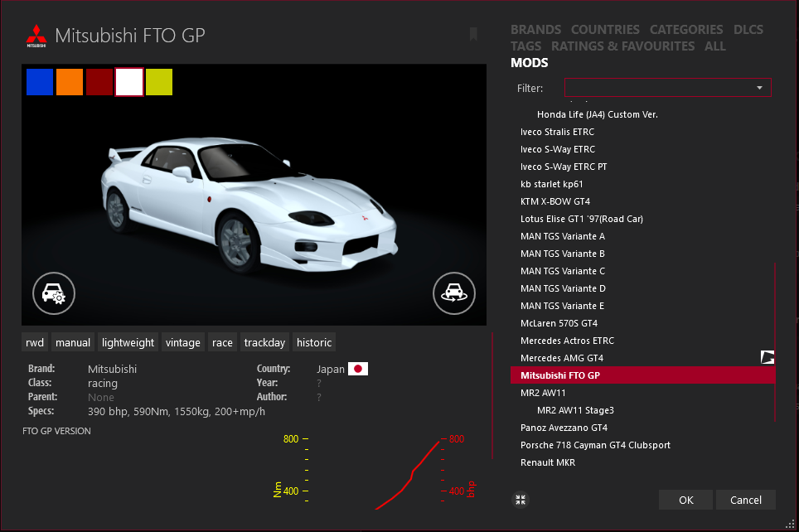Viewport: 799px width, 532px height.
Task: Click the resize grip in dialog corner
Action: click(790, 523)
